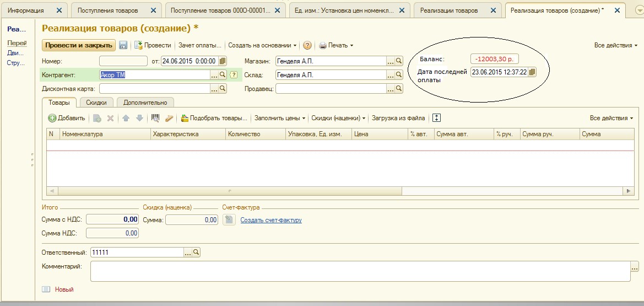This screenshot has width=644, height=306.
Task: Click the save (floppy disk) icon
Action: [123, 45]
